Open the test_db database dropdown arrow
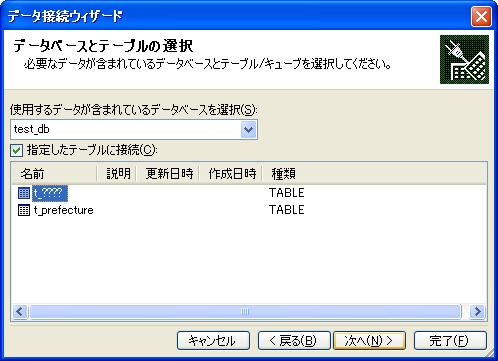Viewport: 498px width, 361px height. (248, 129)
